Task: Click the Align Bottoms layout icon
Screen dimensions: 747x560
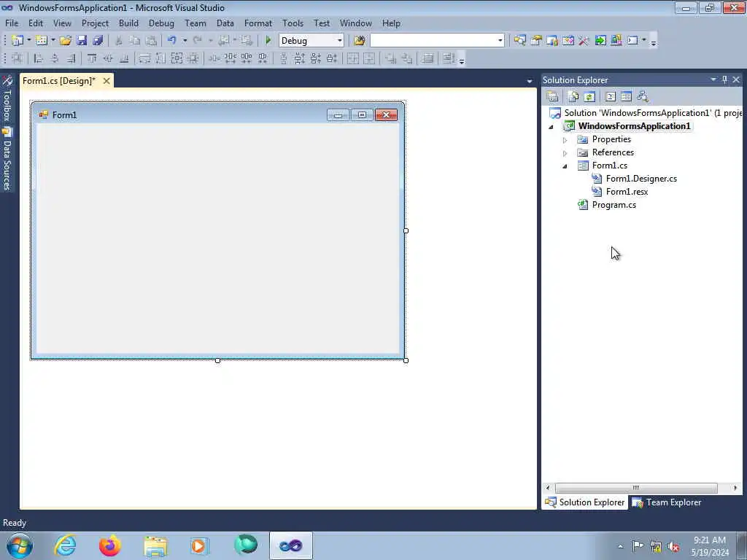Action: click(124, 58)
